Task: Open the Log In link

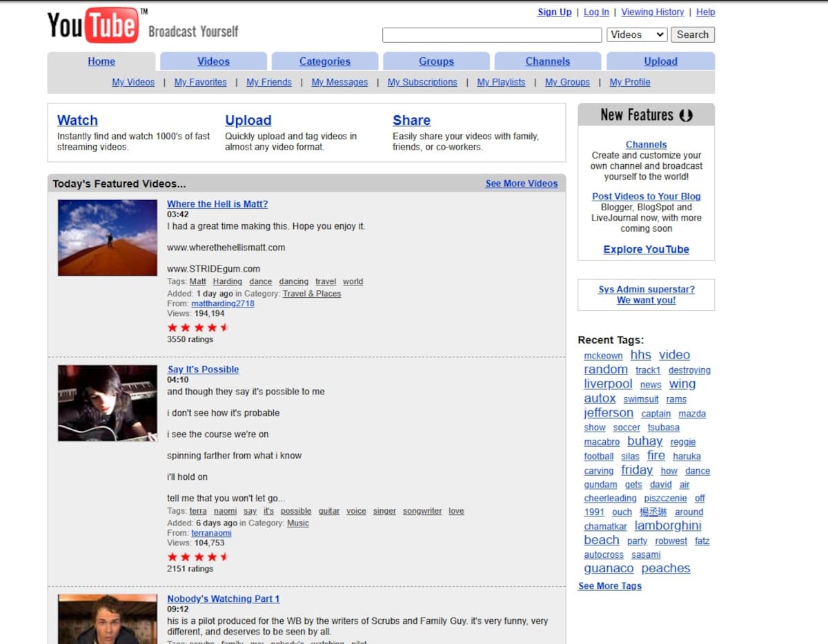Action: tap(596, 12)
